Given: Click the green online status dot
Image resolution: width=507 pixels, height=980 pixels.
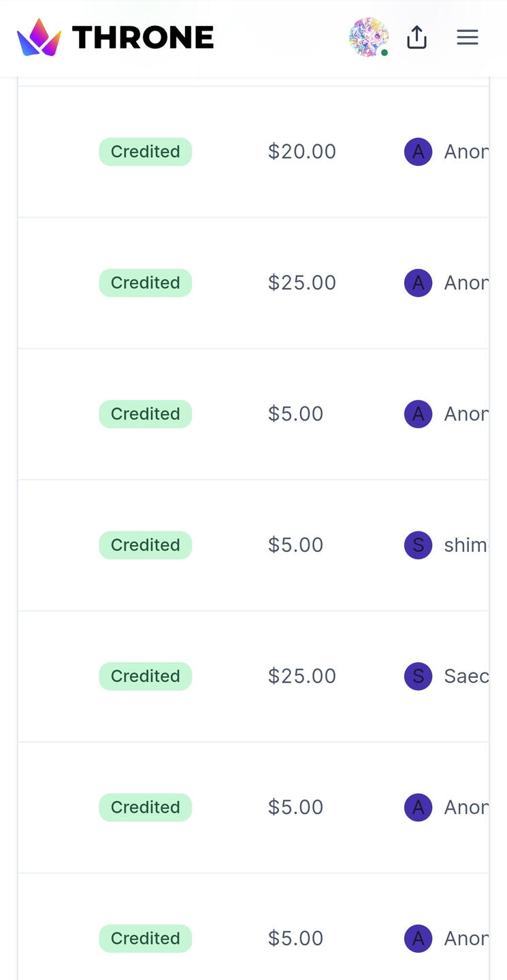Looking at the screenshot, I should pyautogui.click(x=385, y=53).
